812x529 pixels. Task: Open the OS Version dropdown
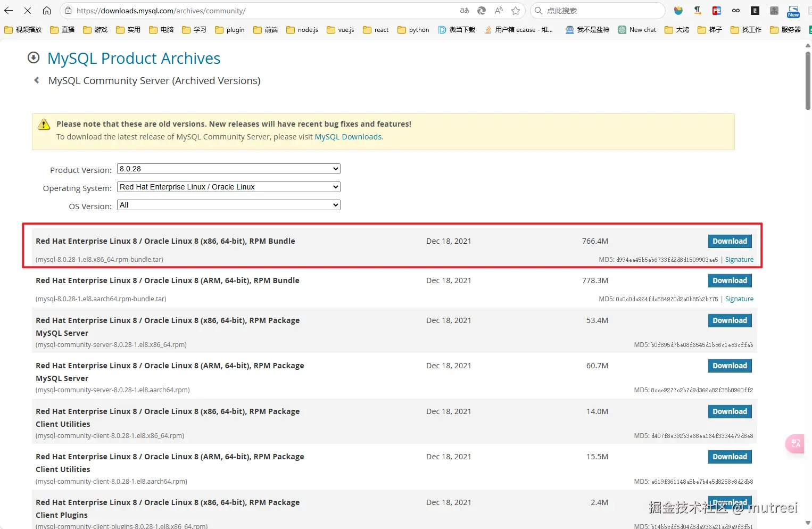[x=229, y=205]
